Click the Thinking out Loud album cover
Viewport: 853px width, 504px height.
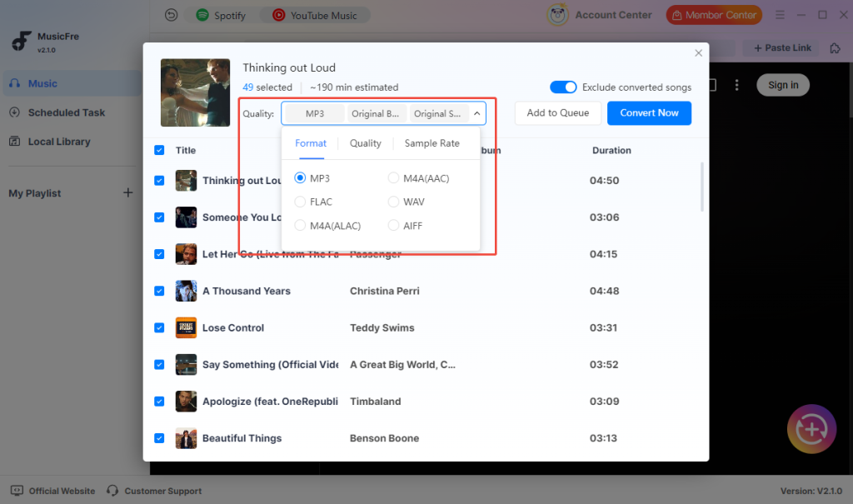coord(195,92)
